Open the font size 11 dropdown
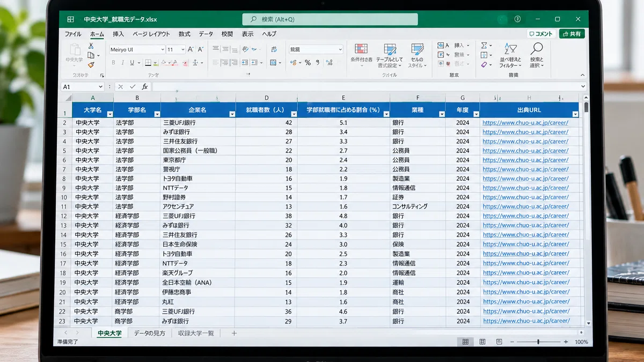The image size is (644, 362). (x=183, y=49)
